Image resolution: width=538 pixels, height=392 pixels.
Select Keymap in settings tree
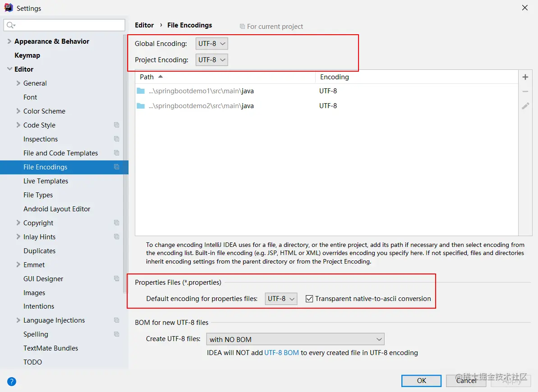tap(27, 55)
